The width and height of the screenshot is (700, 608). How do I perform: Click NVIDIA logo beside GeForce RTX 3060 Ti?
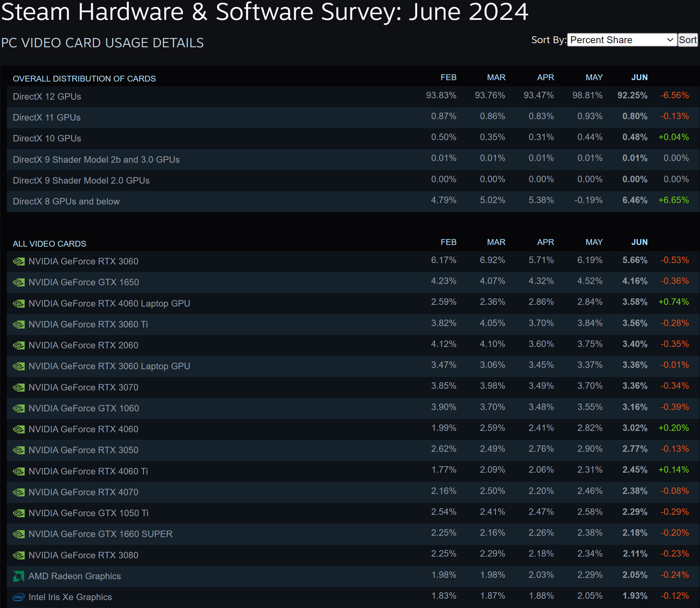coord(19,325)
